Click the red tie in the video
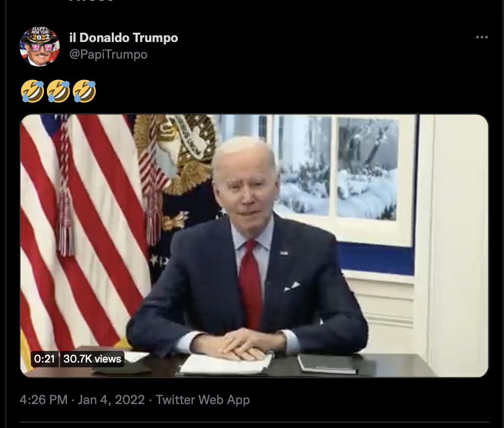The image size is (504, 428). pos(251,283)
